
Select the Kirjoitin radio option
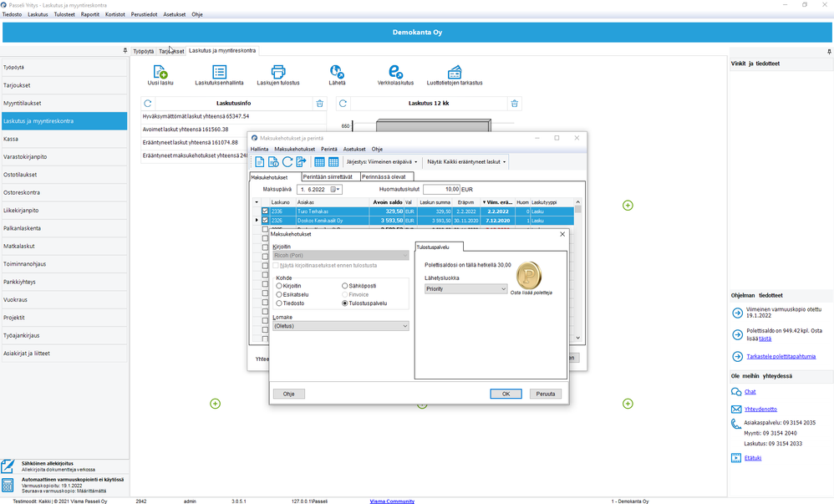[279, 286]
